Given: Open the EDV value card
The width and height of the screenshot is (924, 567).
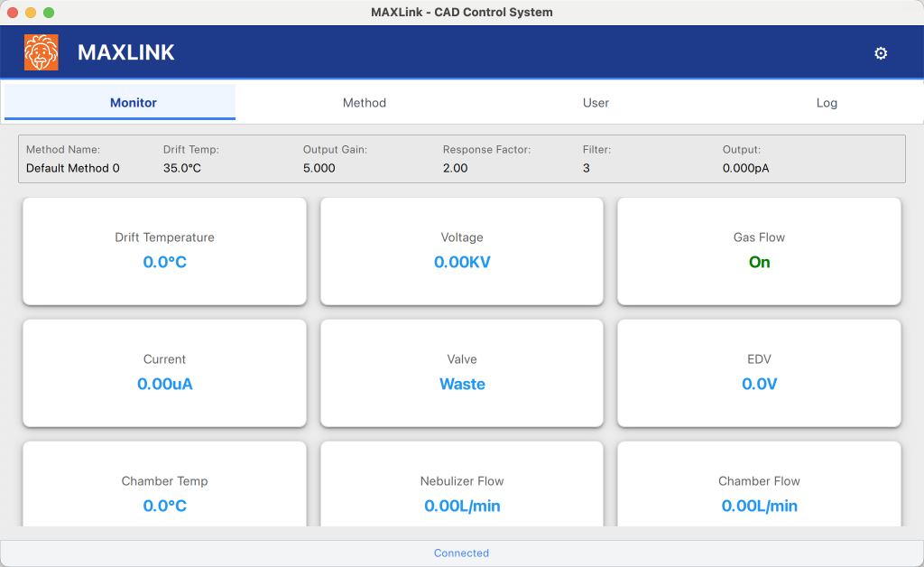Looking at the screenshot, I should pyautogui.click(x=759, y=373).
